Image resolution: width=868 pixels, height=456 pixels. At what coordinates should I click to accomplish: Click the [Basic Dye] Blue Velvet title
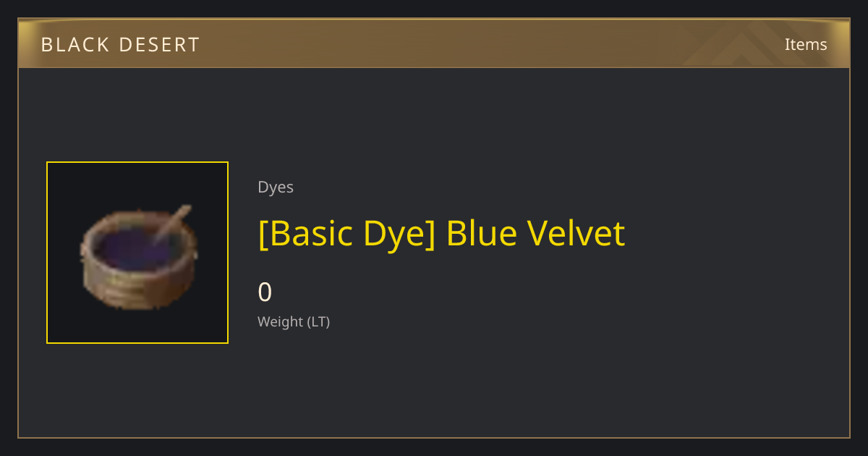point(441,233)
